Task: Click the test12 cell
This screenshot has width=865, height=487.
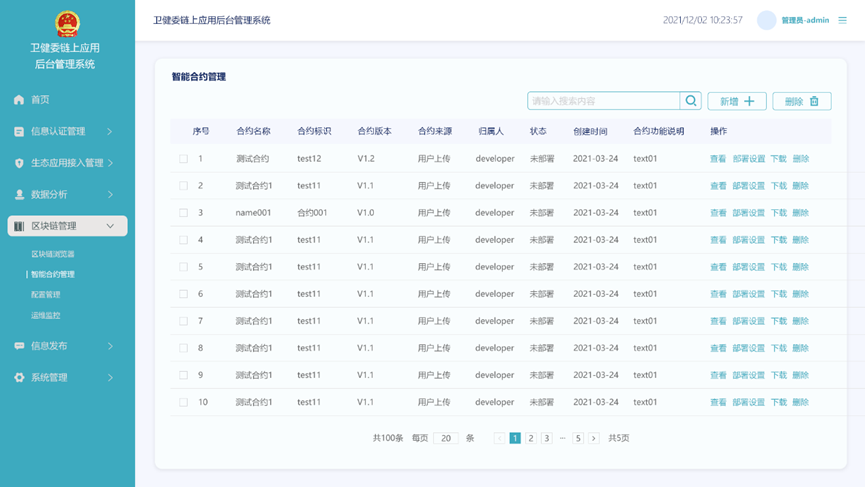Action: (309, 159)
